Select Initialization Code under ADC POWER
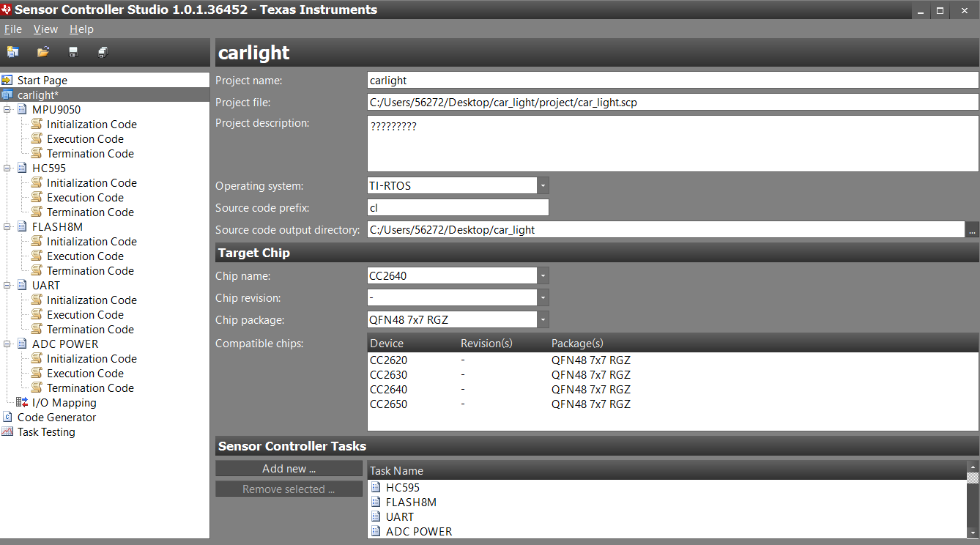This screenshot has width=980, height=545. click(92, 358)
